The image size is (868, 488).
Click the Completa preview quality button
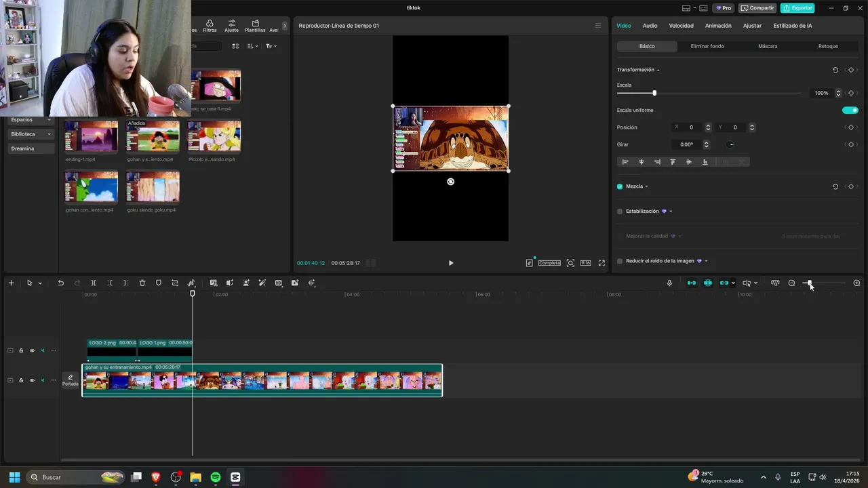click(x=549, y=263)
